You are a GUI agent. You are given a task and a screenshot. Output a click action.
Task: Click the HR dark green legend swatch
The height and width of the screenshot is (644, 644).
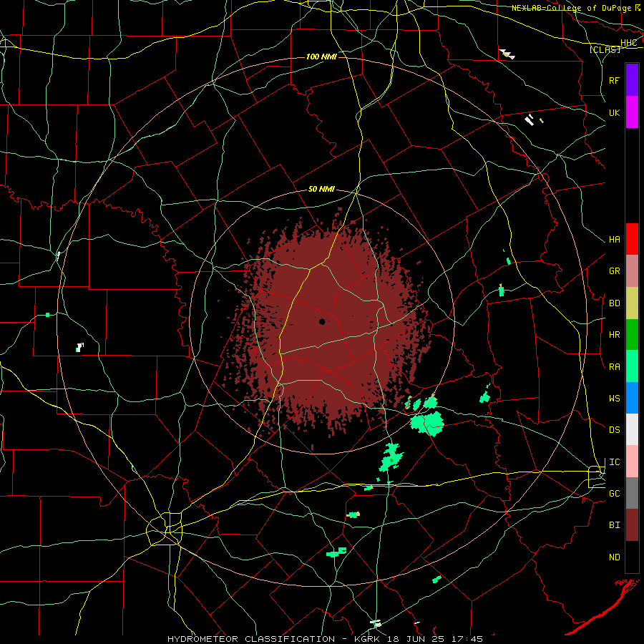tap(632, 335)
